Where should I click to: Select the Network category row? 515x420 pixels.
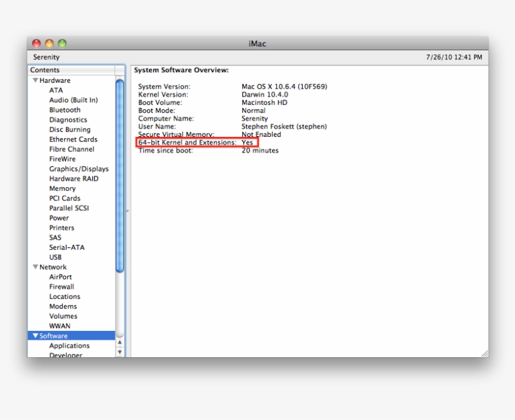[71, 267]
